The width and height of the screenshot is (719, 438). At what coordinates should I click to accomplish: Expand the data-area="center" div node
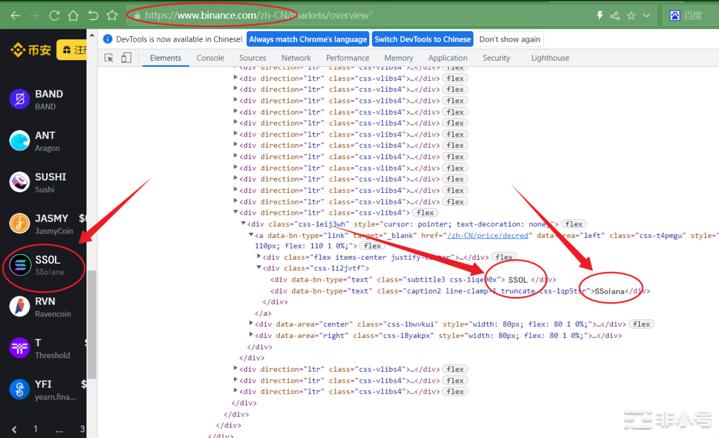[x=251, y=324]
